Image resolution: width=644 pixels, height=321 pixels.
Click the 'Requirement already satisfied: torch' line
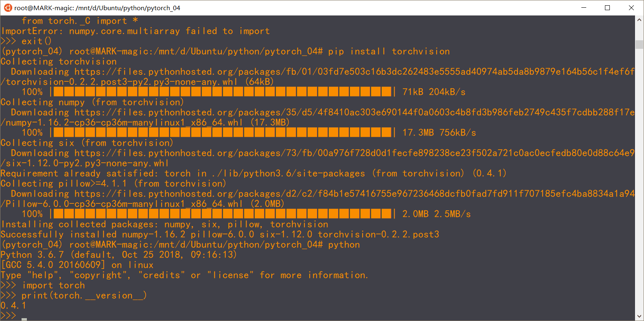point(253,173)
